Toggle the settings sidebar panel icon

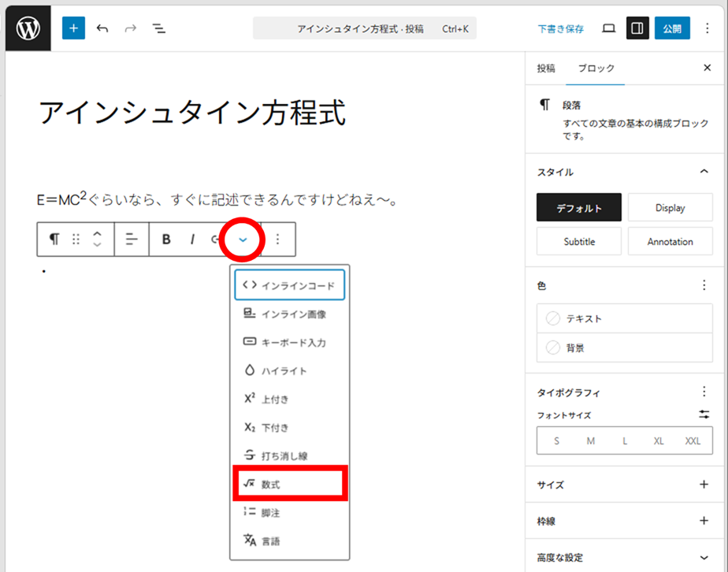[637, 28]
